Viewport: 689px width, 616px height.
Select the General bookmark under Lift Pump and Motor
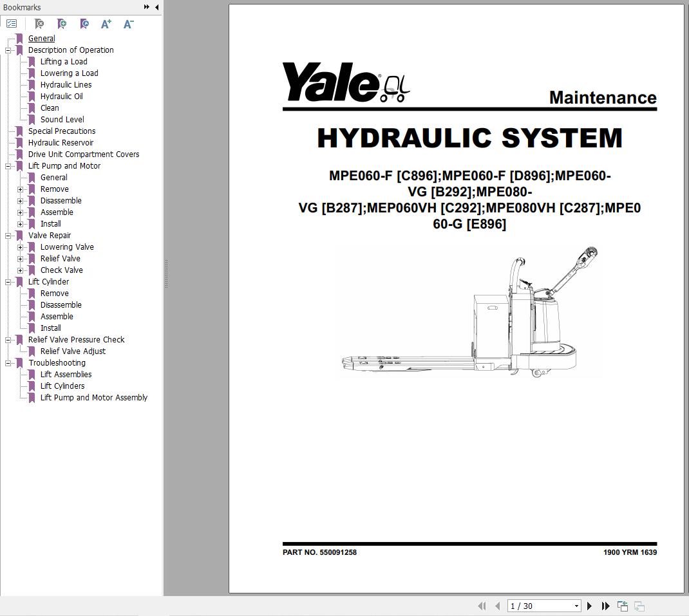(x=53, y=177)
